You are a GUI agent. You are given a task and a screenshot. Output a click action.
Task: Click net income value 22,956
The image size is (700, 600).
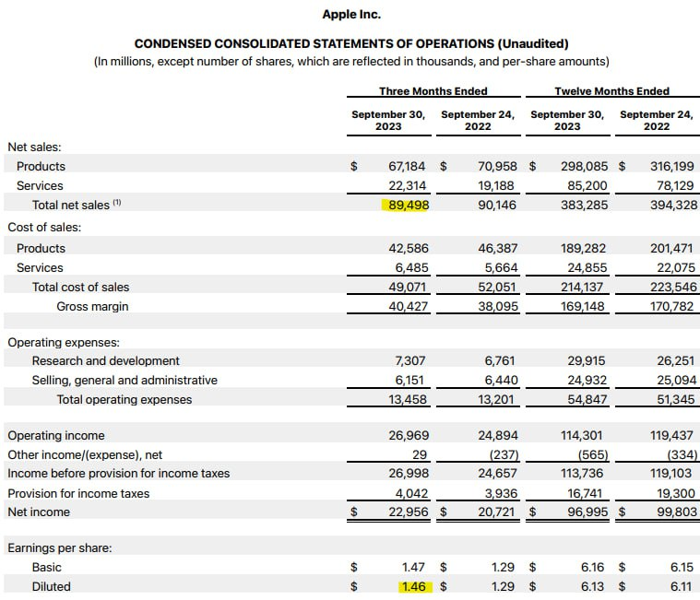tap(408, 512)
